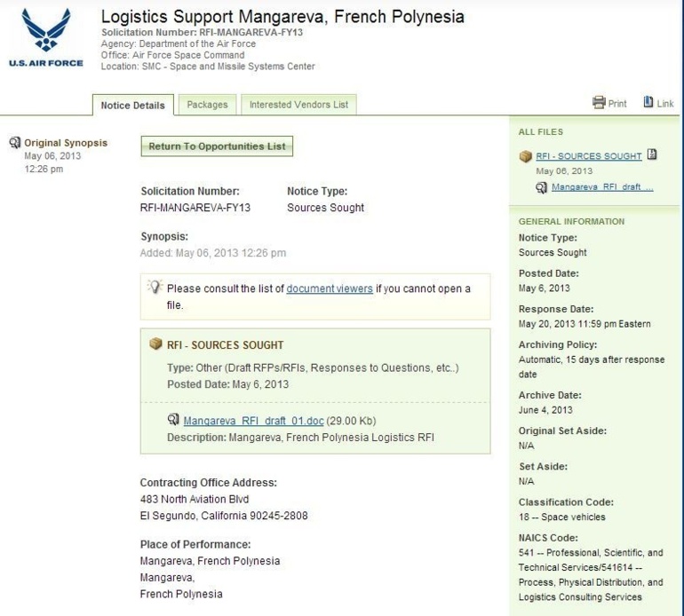Click the Notice Type value Sources Sought in the main panel
The width and height of the screenshot is (684, 616).
coord(325,208)
